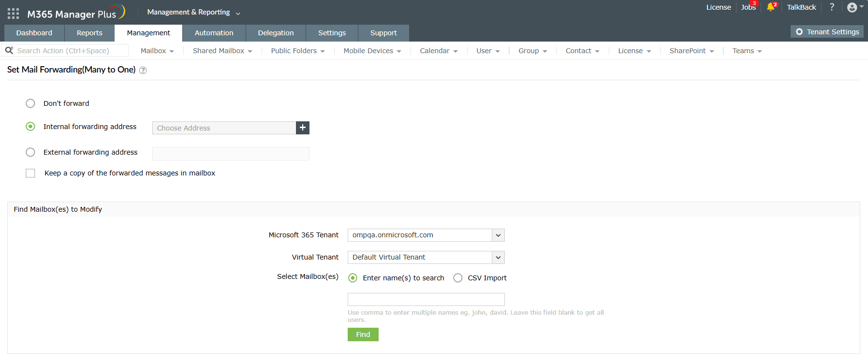Image resolution: width=868 pixels, height=363 pixels.
Task: Select Internal forwarding address radio
Action: click(x=30, y=127)
